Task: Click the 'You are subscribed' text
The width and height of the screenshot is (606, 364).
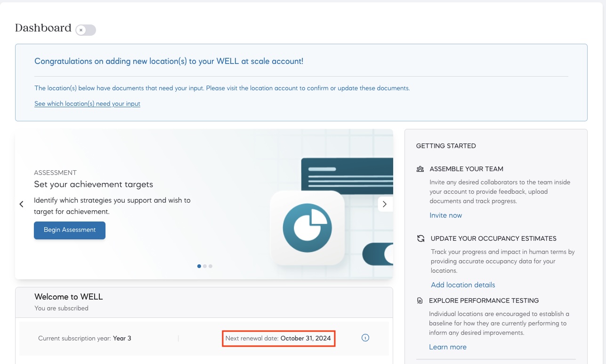Action: pyautogui.click(x=61, y=309)
